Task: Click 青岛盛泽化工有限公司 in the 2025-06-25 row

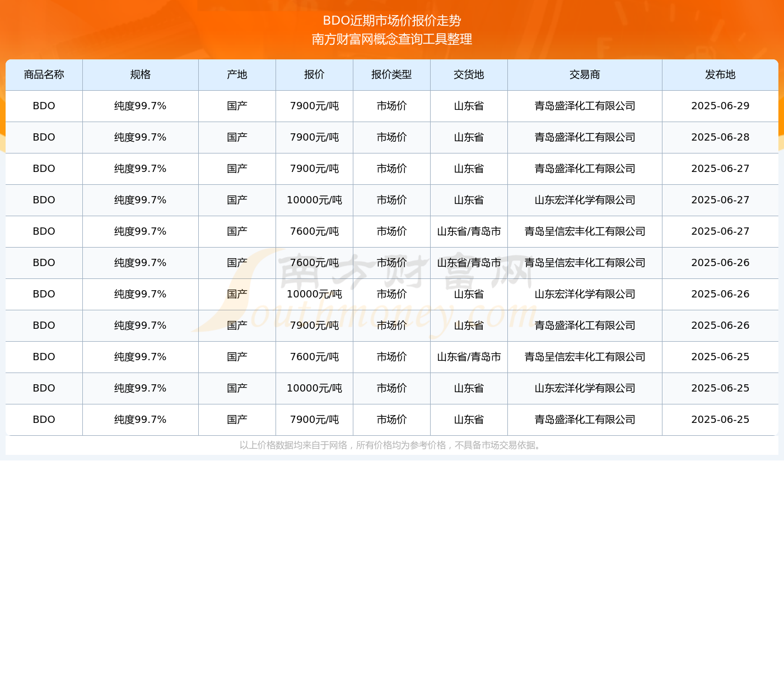Action: [x=585, y=420]
